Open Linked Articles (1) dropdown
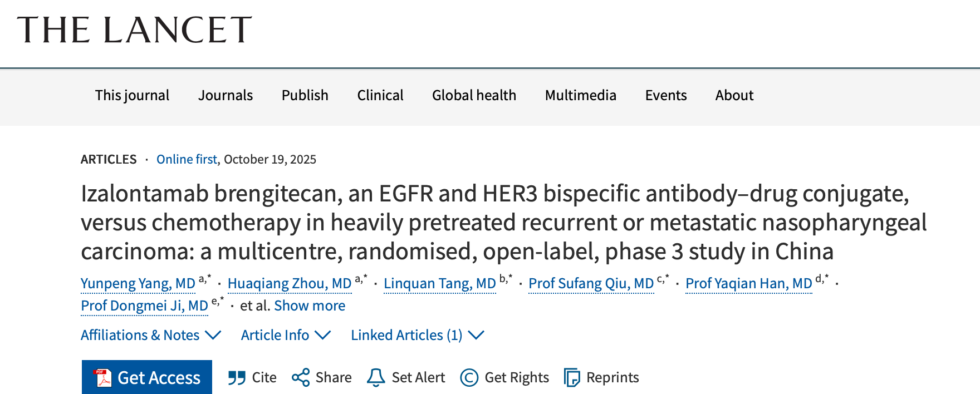 [417, 335]
